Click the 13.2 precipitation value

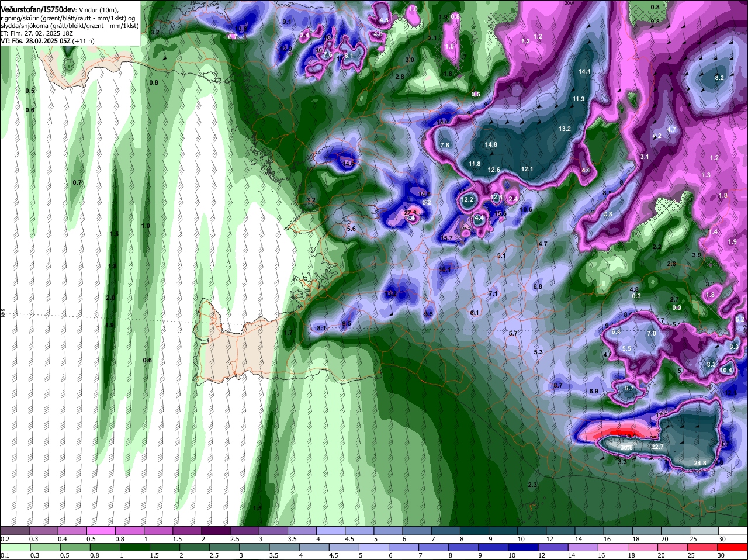(565, 129)
